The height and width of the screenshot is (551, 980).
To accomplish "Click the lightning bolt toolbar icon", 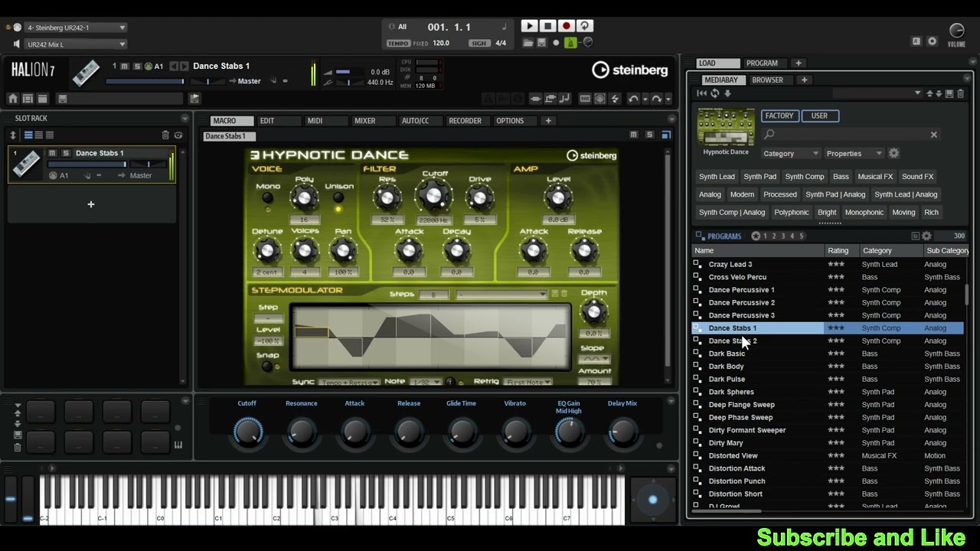I will point(615,99).
